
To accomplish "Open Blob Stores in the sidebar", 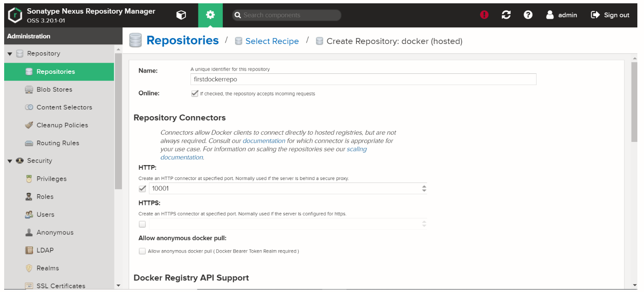I will (54, 90).
